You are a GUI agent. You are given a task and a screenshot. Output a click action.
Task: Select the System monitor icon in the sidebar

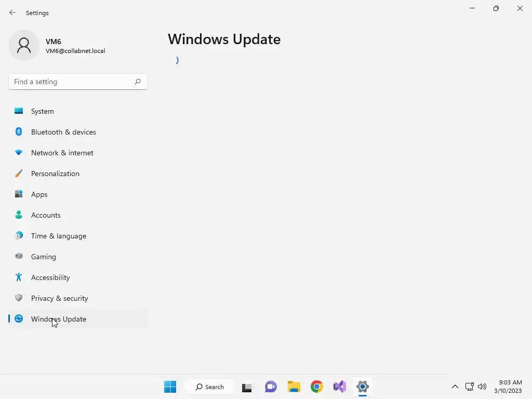[x=19, y=111]
